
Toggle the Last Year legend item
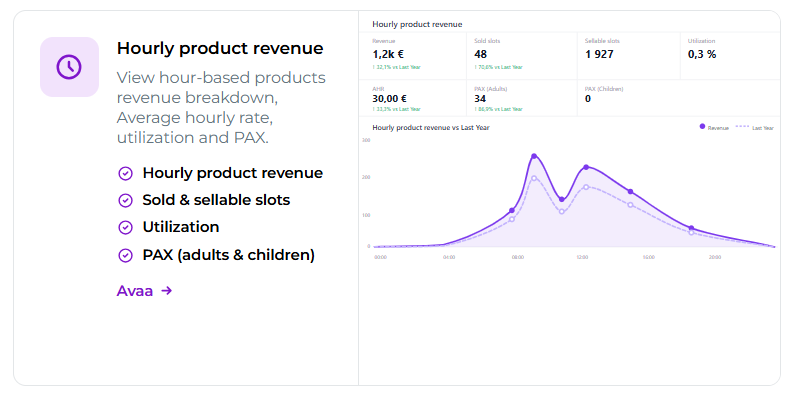(754, 128)
